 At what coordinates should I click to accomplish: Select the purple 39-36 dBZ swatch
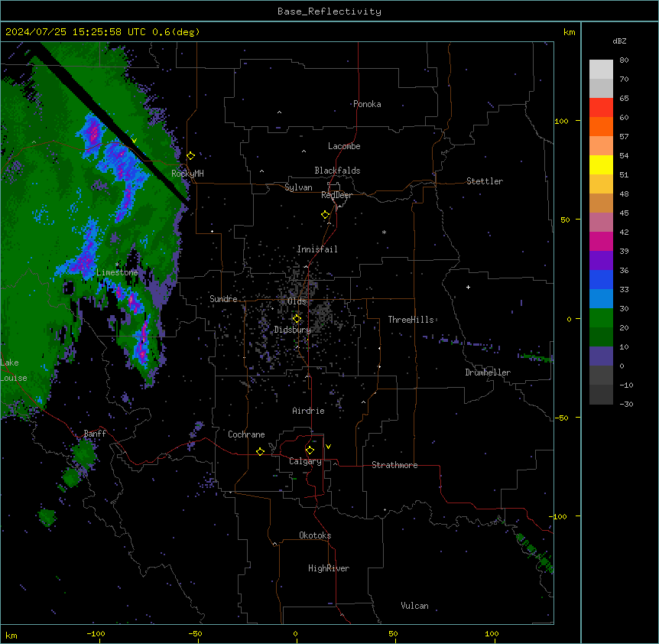pyautogui.click(x=601, y=261)
